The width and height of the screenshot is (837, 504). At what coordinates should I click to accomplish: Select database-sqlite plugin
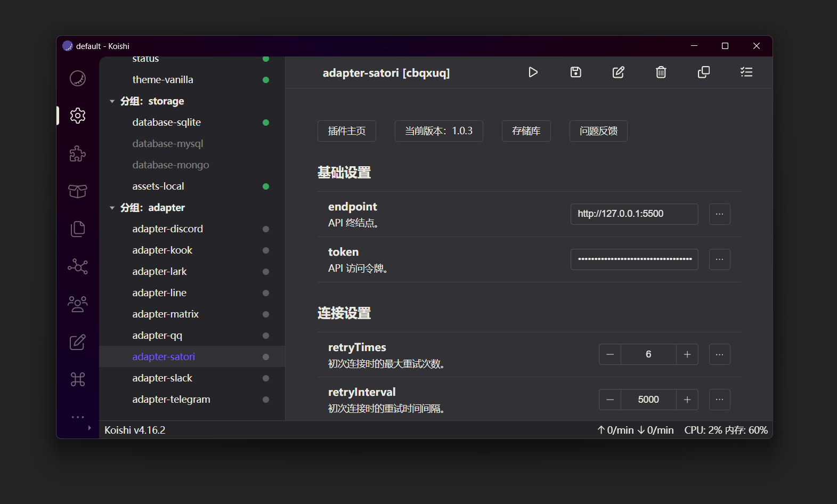coord(192,123)
